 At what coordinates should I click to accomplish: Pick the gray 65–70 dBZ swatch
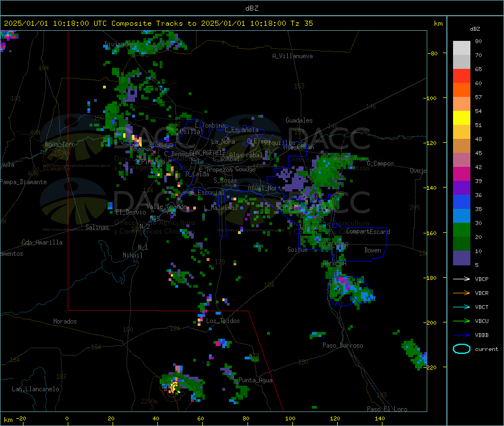(461, 62)
